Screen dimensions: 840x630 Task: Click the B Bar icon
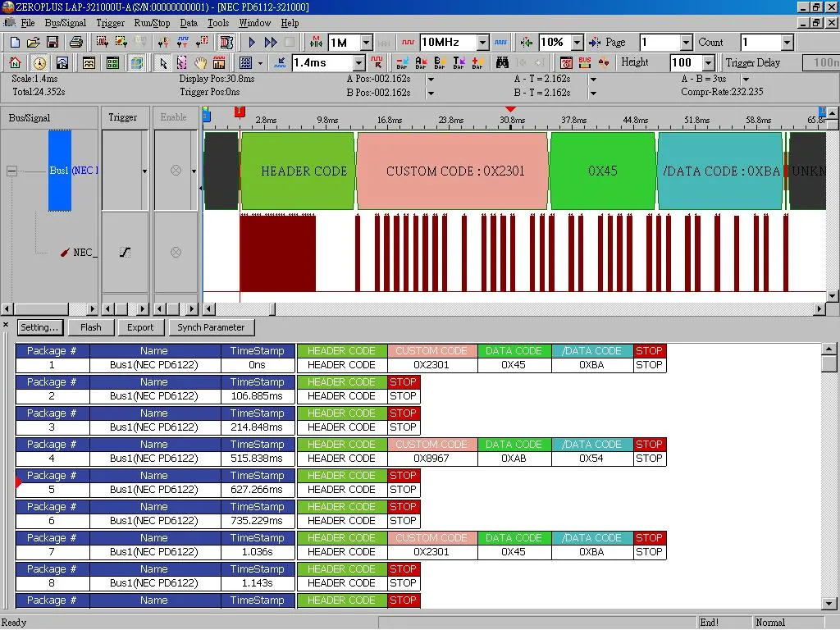(440, 62)
